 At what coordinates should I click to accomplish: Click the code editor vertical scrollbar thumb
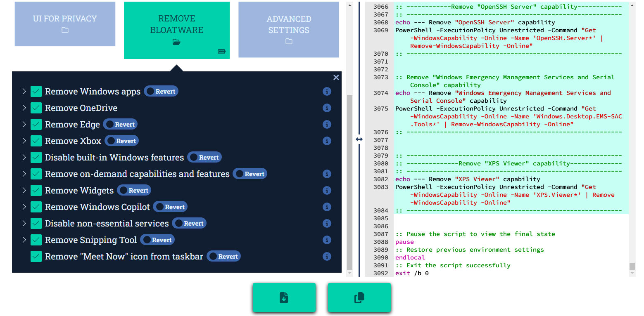click(632, 266)
